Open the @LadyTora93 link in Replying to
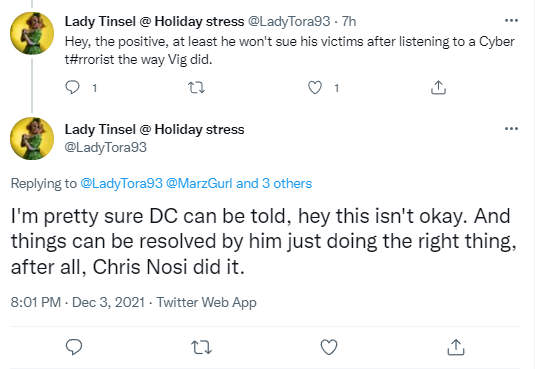The width and height of the screenshot is (535, 369). [x=121, y=184]
